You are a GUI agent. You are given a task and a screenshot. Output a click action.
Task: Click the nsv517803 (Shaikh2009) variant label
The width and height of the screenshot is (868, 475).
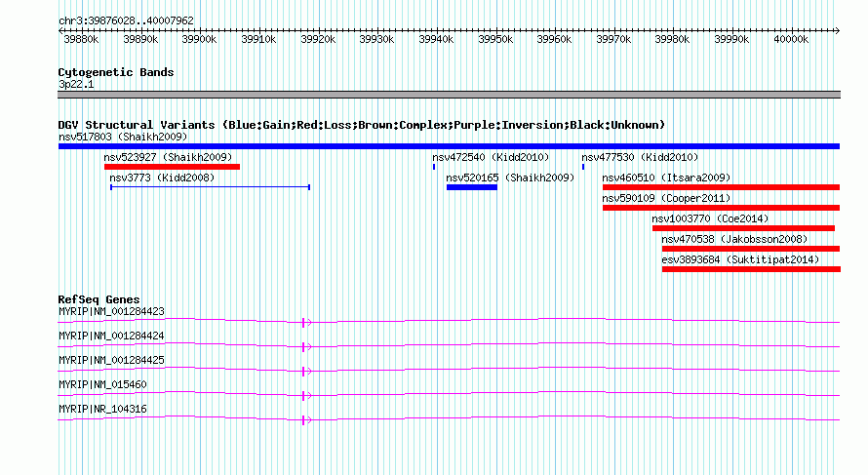coord(123,137)
